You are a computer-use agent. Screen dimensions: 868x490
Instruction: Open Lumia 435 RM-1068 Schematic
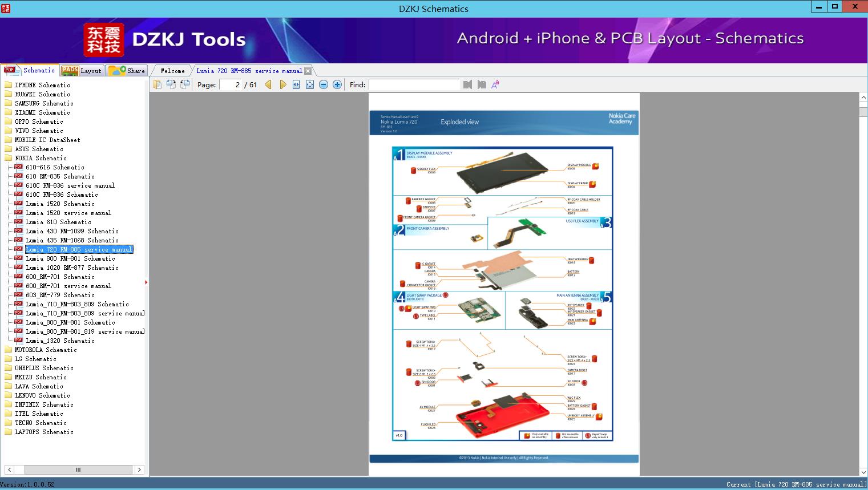click(72, 240)
